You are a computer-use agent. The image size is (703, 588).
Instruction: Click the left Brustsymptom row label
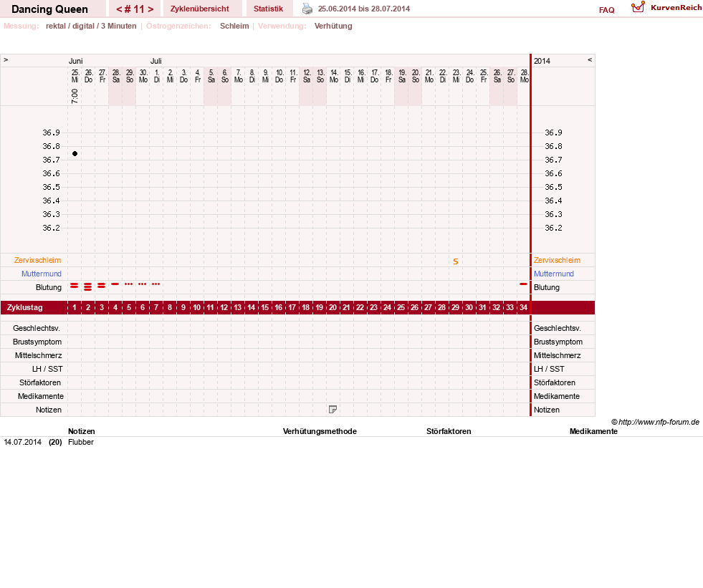point(37,342)
